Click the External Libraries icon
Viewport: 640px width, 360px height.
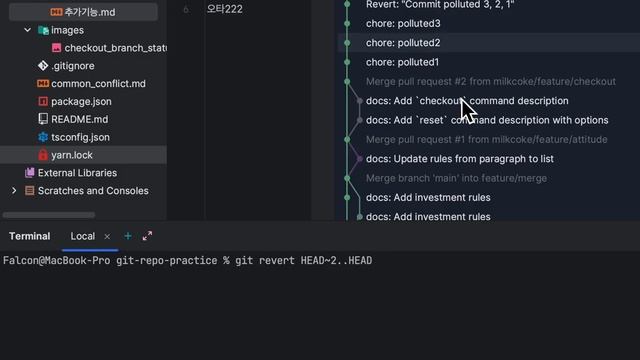coord(29,173)
